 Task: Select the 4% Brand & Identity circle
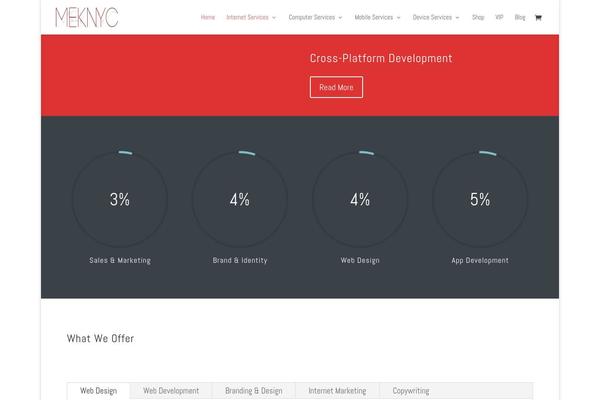click(240, 199)
